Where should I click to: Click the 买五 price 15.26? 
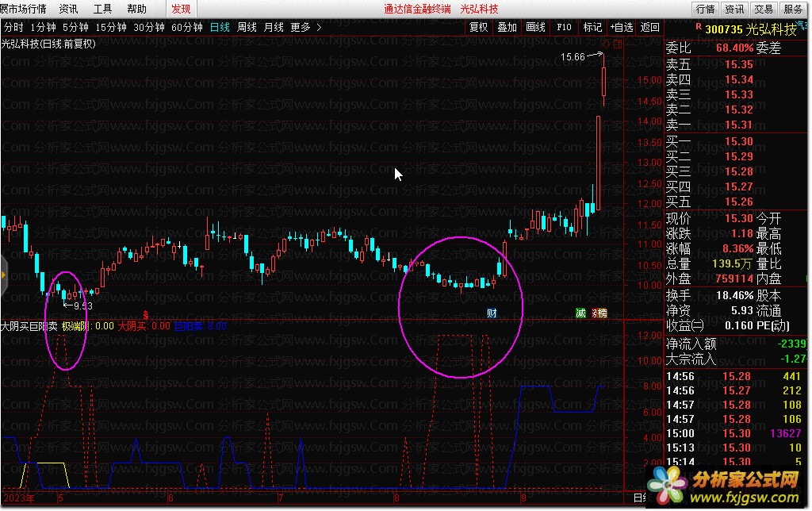pos(739,202)
